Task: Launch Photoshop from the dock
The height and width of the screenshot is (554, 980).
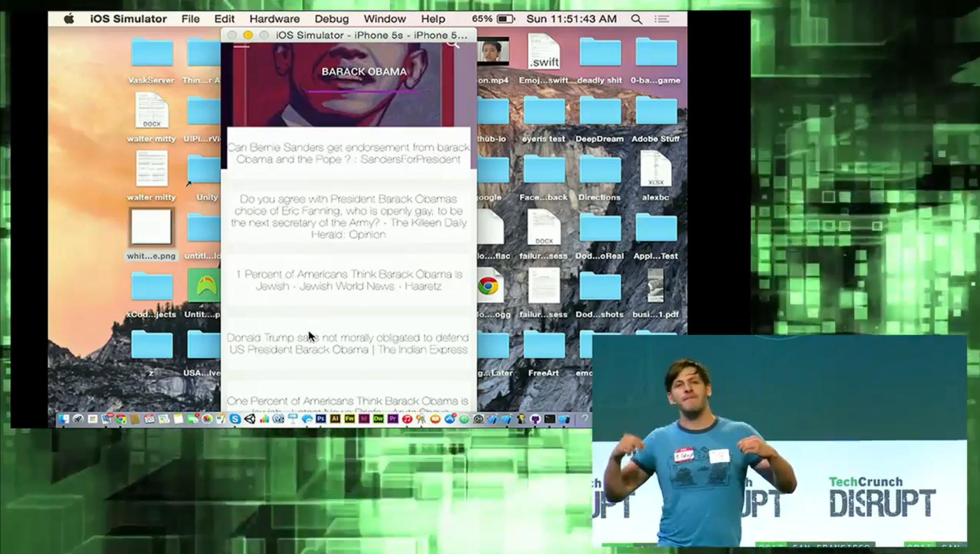Action: (x=321, y=419)
